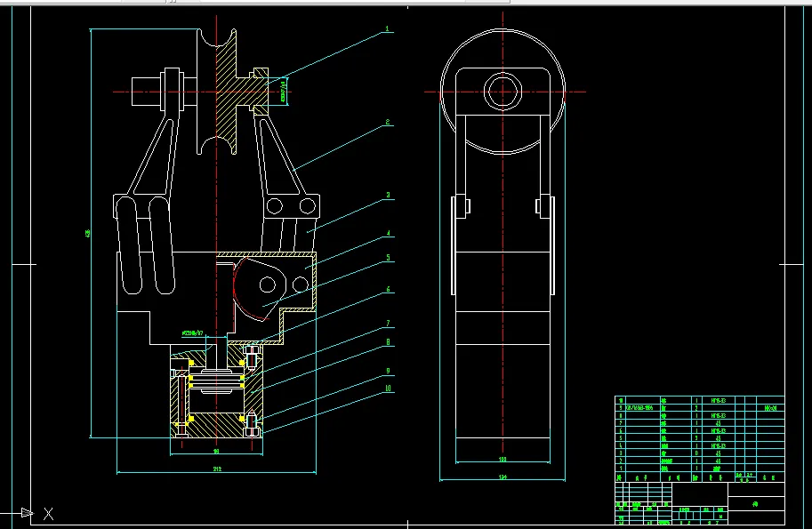Select balloon number 8 at leader end
Viewport: 812px width, 529px height.
click(x=388, y=342)
